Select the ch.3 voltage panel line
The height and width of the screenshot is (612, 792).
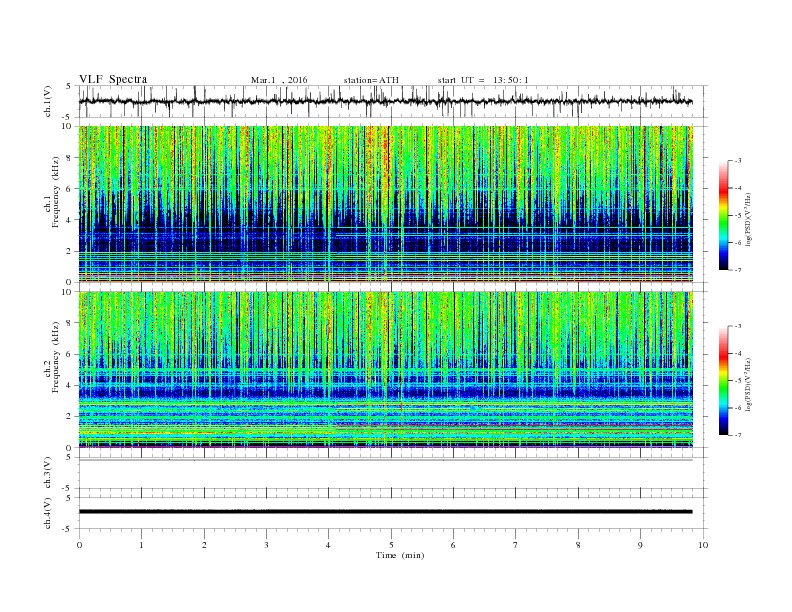(x=385, y=460)
